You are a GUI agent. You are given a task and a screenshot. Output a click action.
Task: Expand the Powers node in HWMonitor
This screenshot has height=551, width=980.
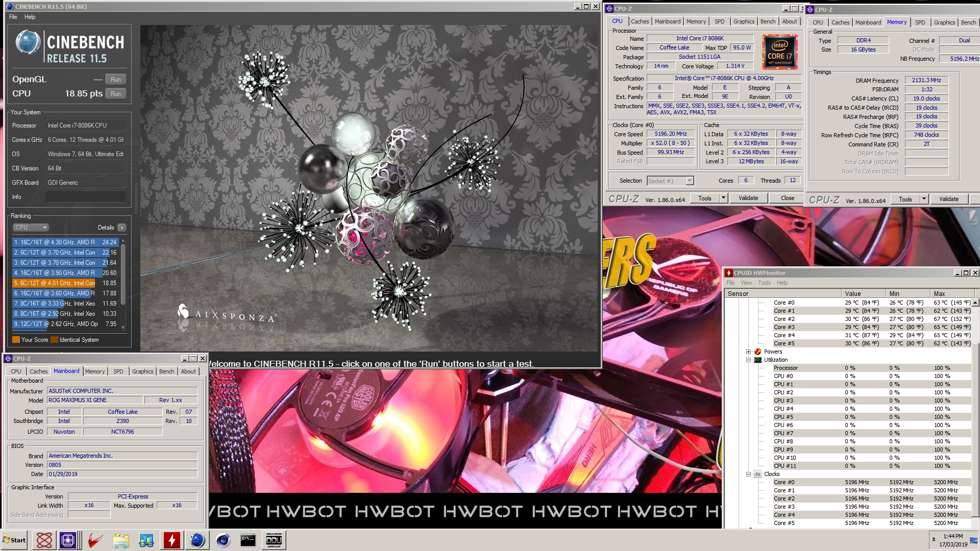pyautogui.click(x=748, y=352)
